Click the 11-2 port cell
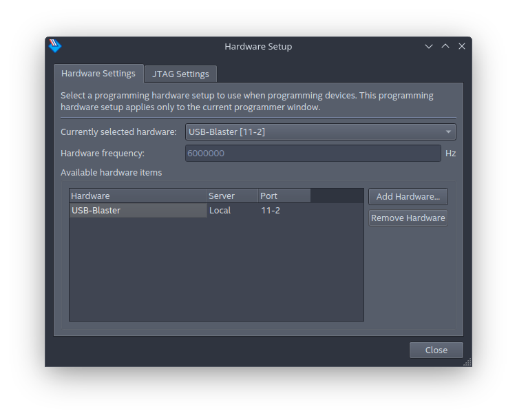517x420 pixels. (x=284, y=211)
